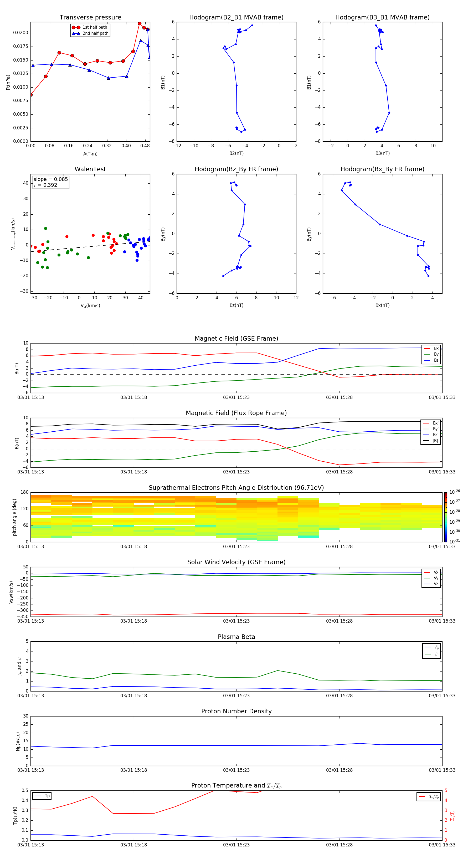This screenshot has height=868, width=473.
Task: Click the 'Vz' legend entry in velocity plot
Action: tap(431, 584)
